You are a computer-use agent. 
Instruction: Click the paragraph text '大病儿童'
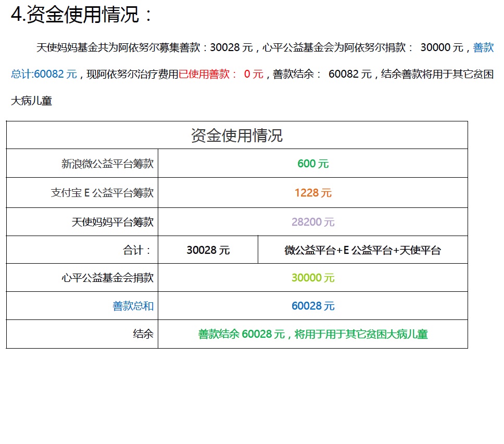[31, 101]
